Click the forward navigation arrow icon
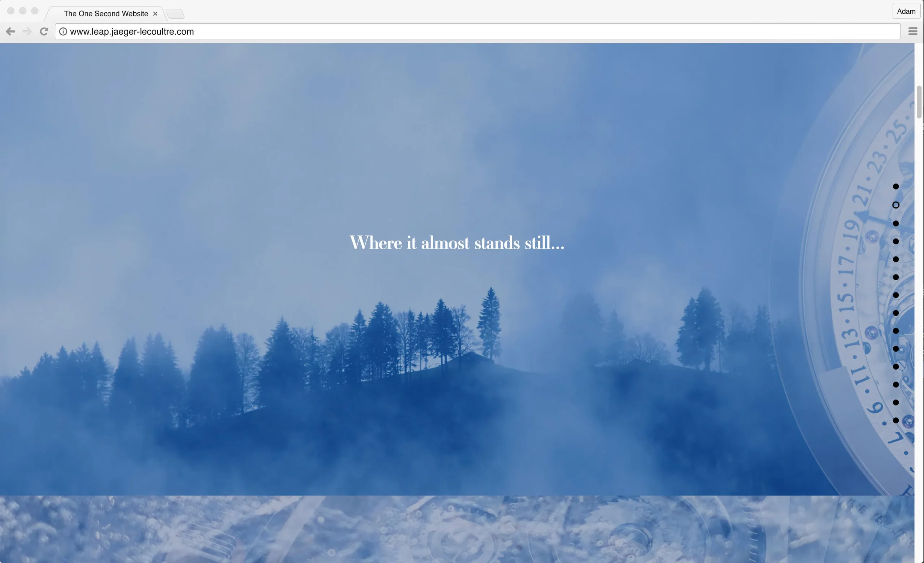924x563 pixels. [x=26, y=31]
